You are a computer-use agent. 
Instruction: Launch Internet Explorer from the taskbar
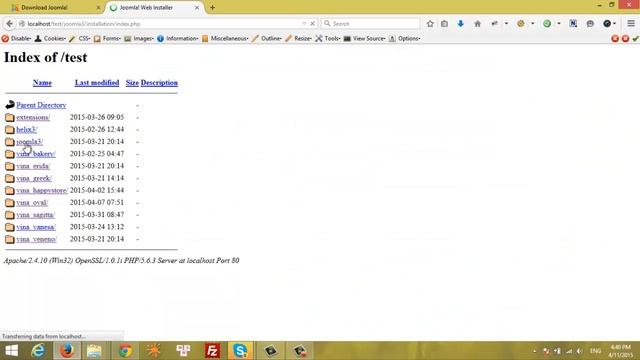(38, 351)
